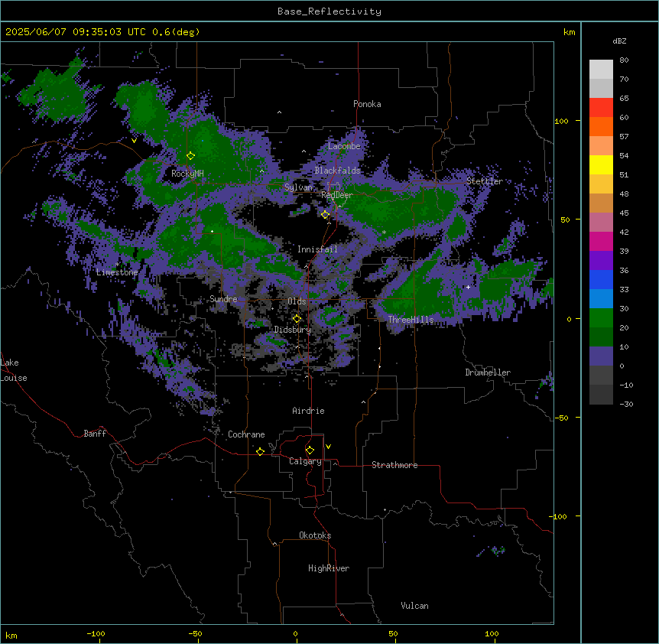
Task: Click the Ponoka town label
Action: [367, 104]
